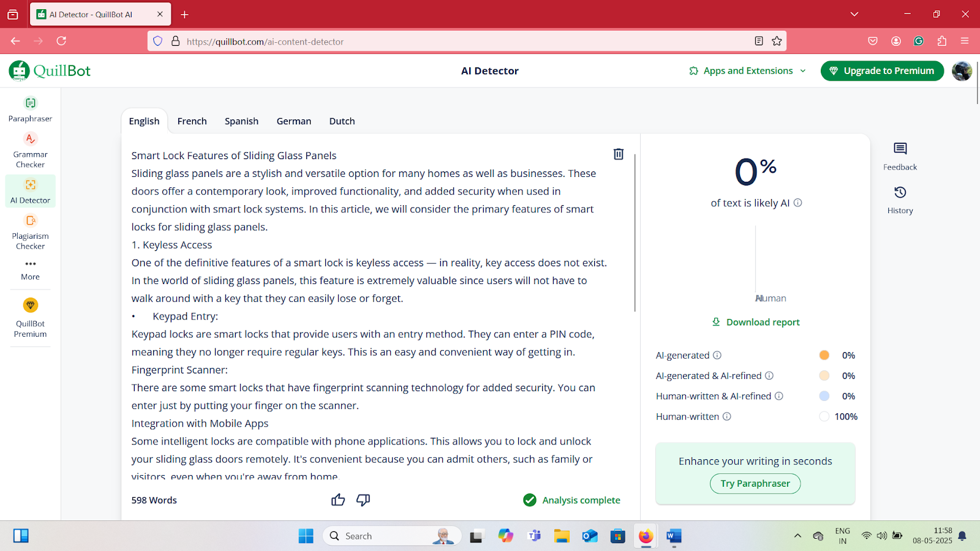Open a new browser tab
This screenshot has width=980, height=551.
point(184,14)
